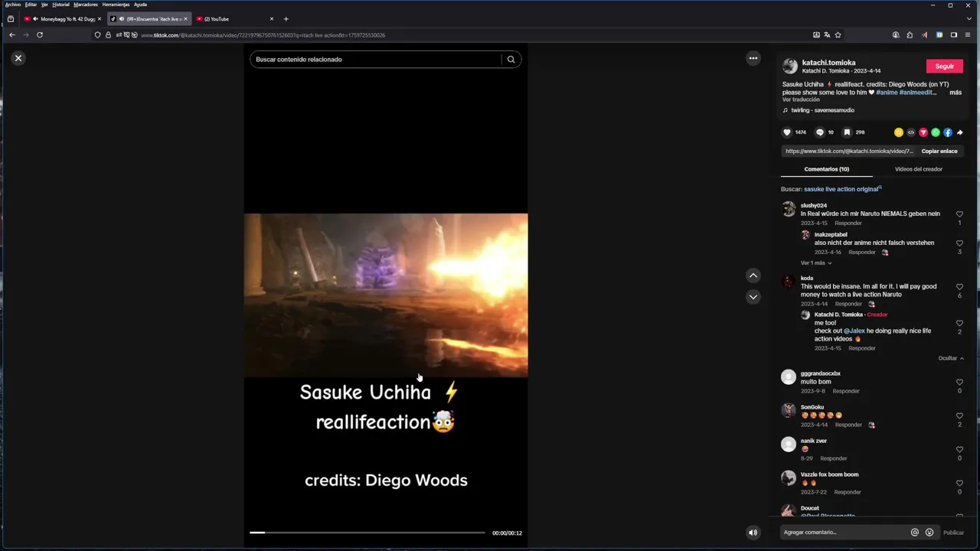Click the browser back arrow
Screen dimensions: 980x551
pos(11,35)
